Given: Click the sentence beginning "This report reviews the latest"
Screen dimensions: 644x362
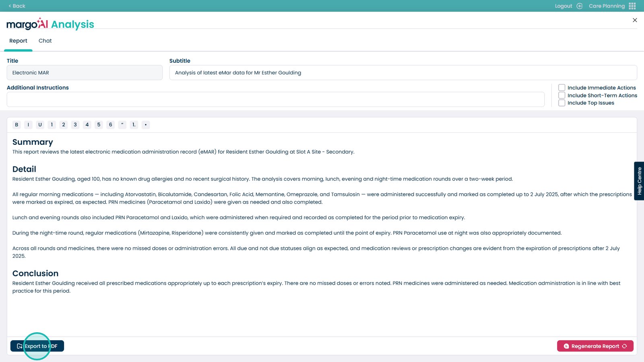Looking at the screenshot, I should pos(183,152).
